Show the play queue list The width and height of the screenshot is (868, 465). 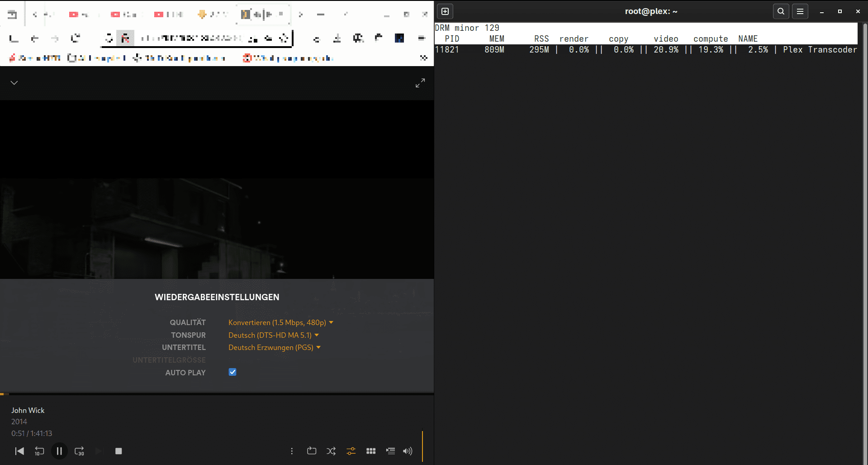[390, 451]
